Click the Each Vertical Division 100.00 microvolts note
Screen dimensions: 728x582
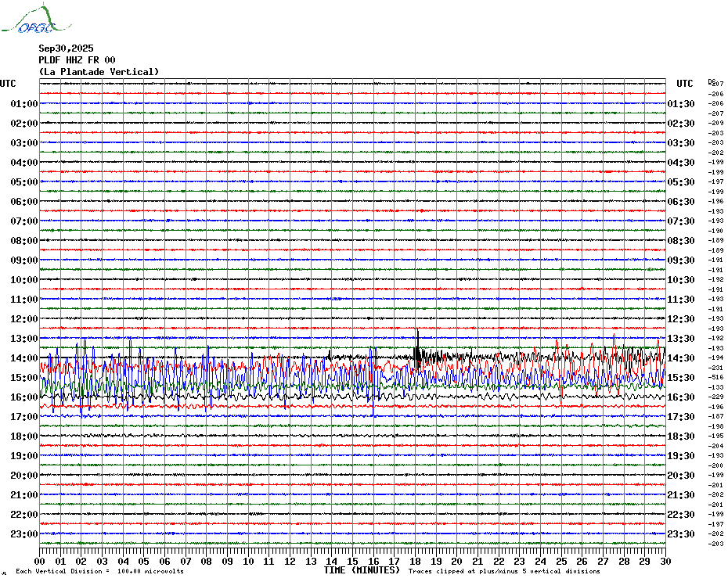(x=100, y=571)
